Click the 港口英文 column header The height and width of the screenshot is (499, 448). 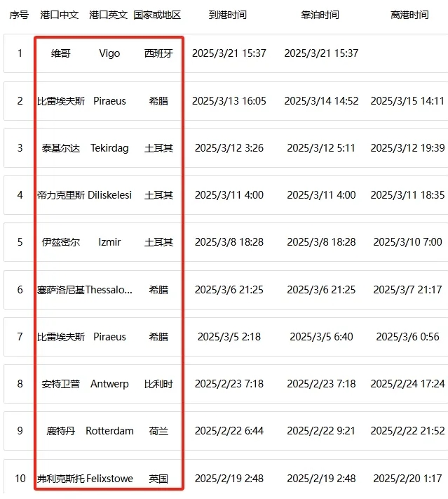click(109, 15)
